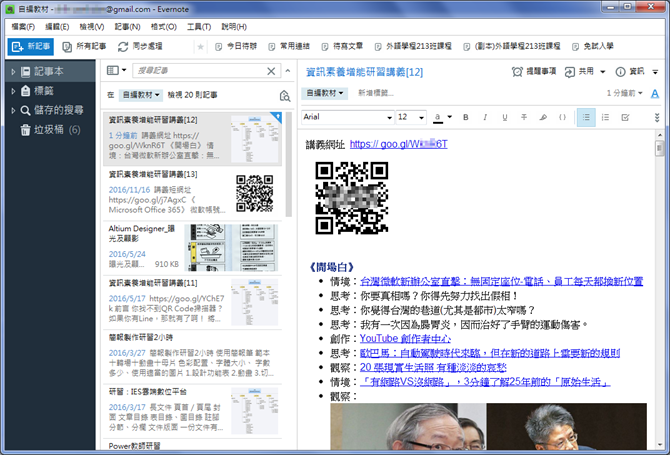
Task: Open the 待寫文章 shortcut
Action: (x=342, y=47)
